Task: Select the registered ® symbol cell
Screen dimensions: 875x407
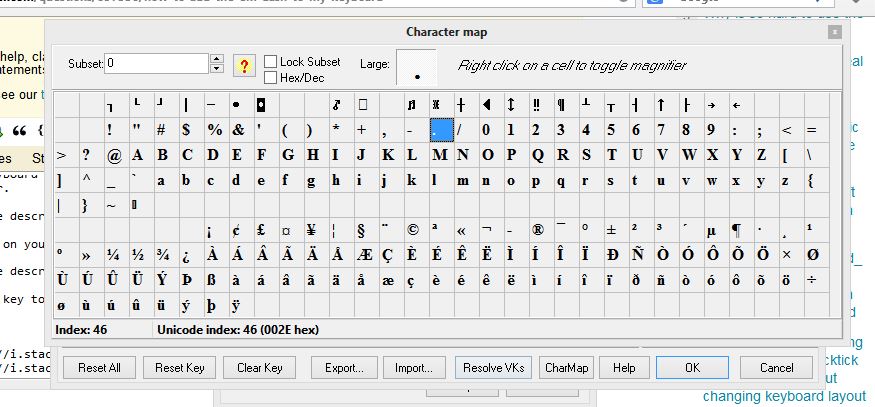Action: (536, 229)
